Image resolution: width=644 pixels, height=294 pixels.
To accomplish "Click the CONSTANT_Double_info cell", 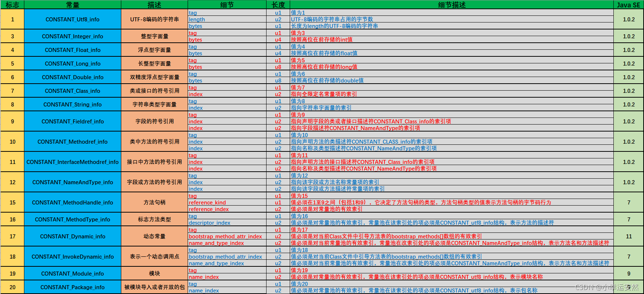I will pos(73,77).
